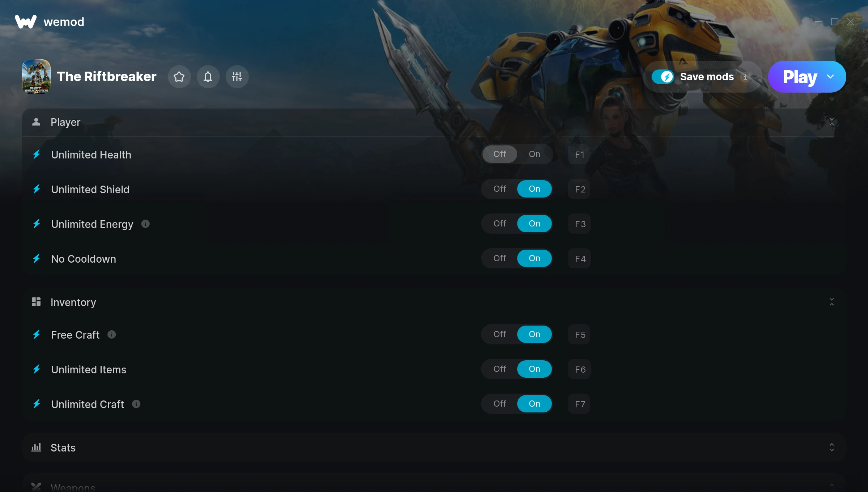Show info for Free Craft
868x492 pixels.
coord(112,335)
